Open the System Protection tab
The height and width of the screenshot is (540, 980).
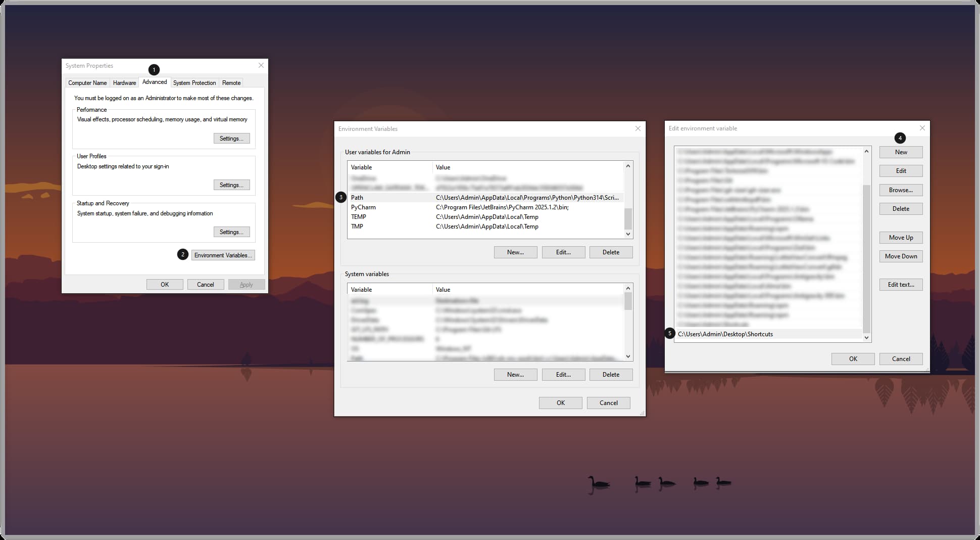(194, 83)
